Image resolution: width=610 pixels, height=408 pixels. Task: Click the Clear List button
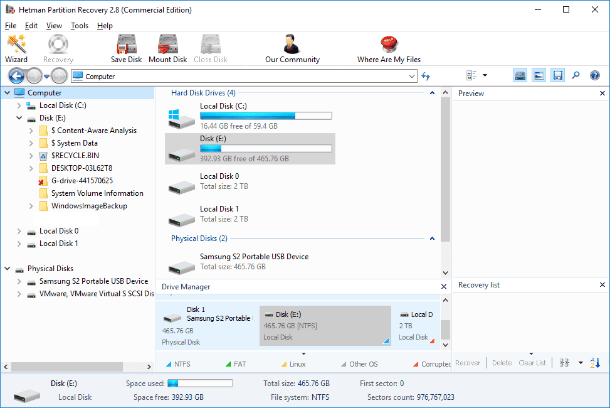(x=532, y=363)
